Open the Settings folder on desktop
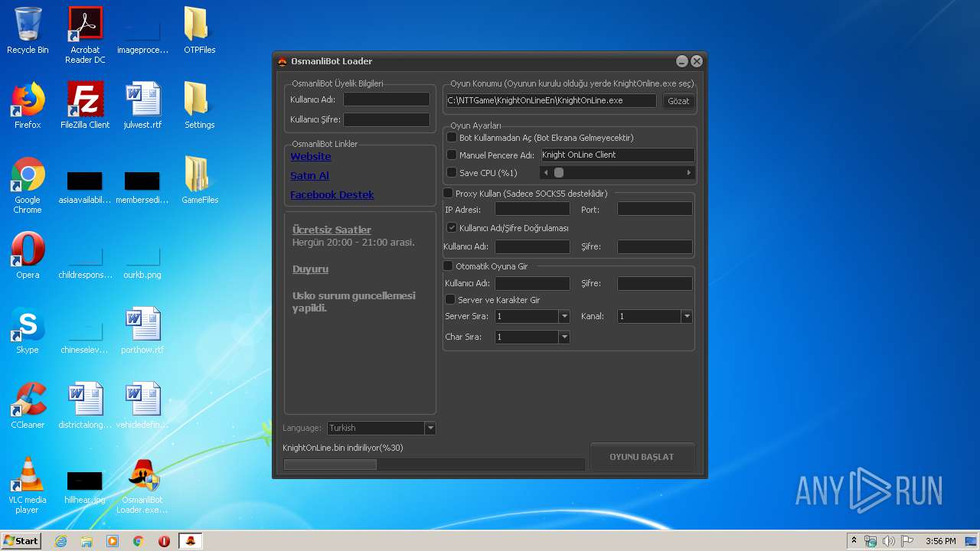The height and width of the screenshot is (551, 980). tap(199, 106)
